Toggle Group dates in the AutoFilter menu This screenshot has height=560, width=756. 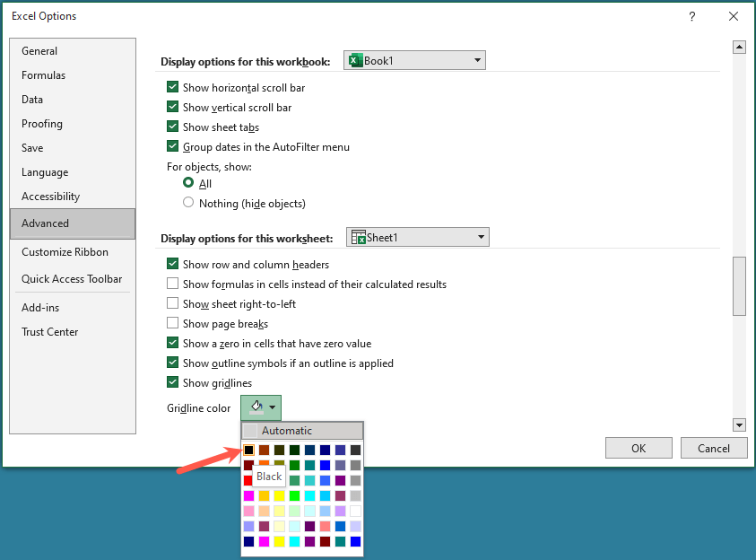pyautogui.click(x=172, y=146)
